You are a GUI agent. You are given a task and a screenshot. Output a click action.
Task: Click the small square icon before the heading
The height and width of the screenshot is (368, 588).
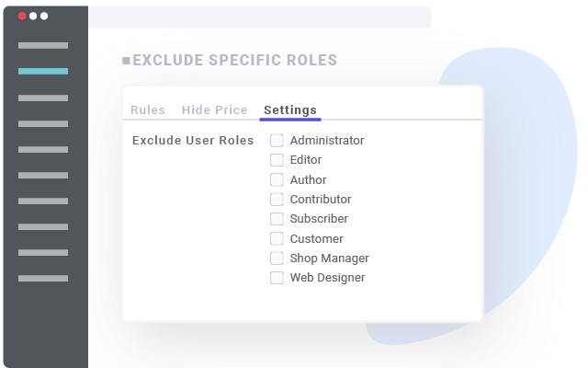(x=126, y=62)
